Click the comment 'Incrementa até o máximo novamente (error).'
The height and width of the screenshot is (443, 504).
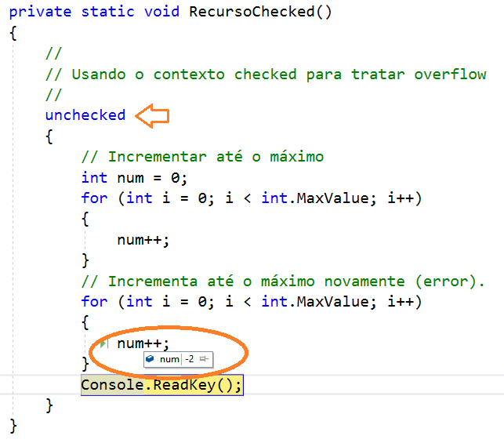click(283, 281)
